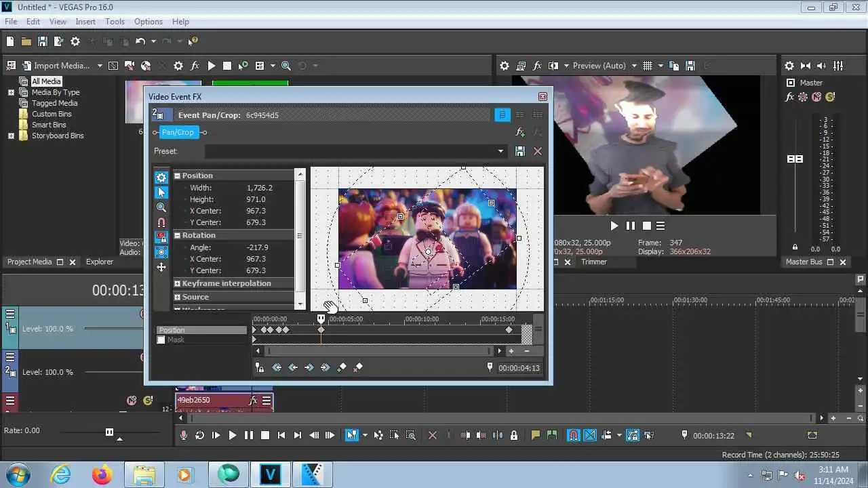Image resolution: width=868 pixels, height=488 pixels.
Task: Toggle snapping magnet in the main timeline toolbar
Action: pyautogui.click(x=574, y=435)
